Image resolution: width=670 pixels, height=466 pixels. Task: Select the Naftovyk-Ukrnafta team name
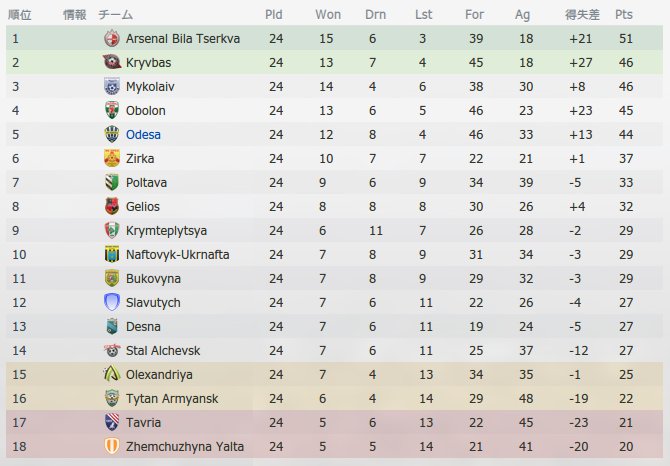click(x=177, y=255)
